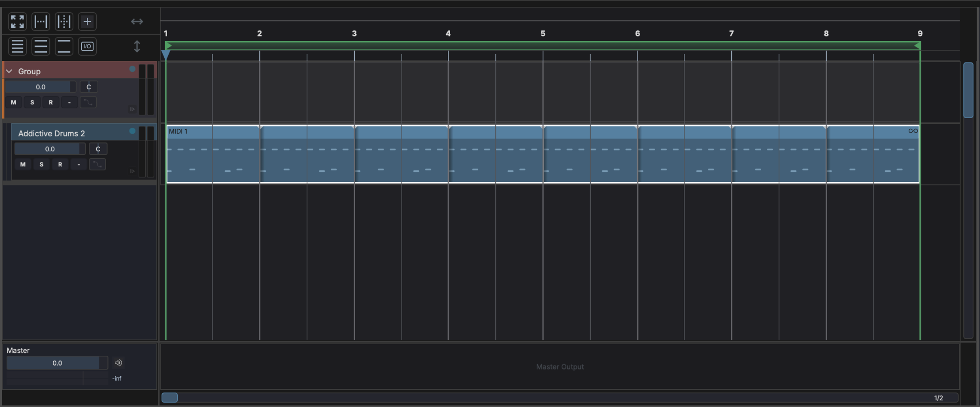Click the loop end green marker
This screenshot has width=980, height=407.
[917, 45]
